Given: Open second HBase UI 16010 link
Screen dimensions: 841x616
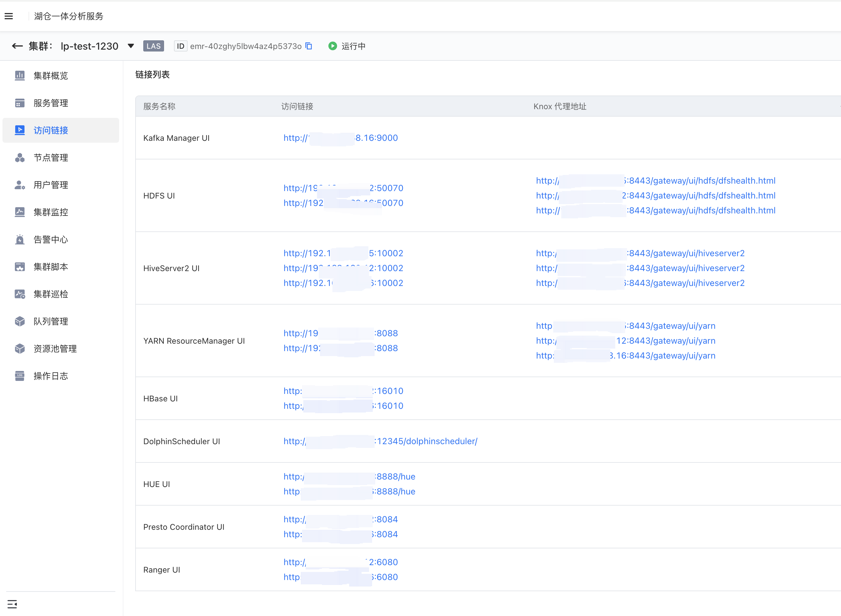Looking at the screenshot, I should [343, 406].
